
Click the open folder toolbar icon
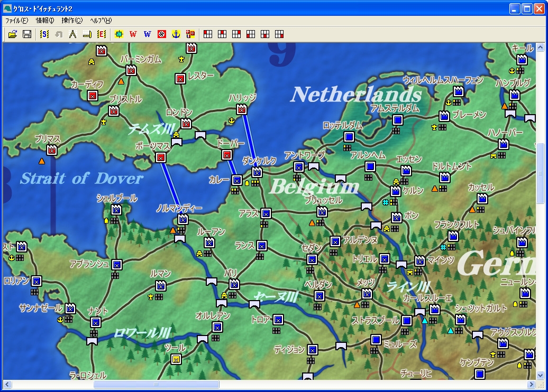point(13,34)
